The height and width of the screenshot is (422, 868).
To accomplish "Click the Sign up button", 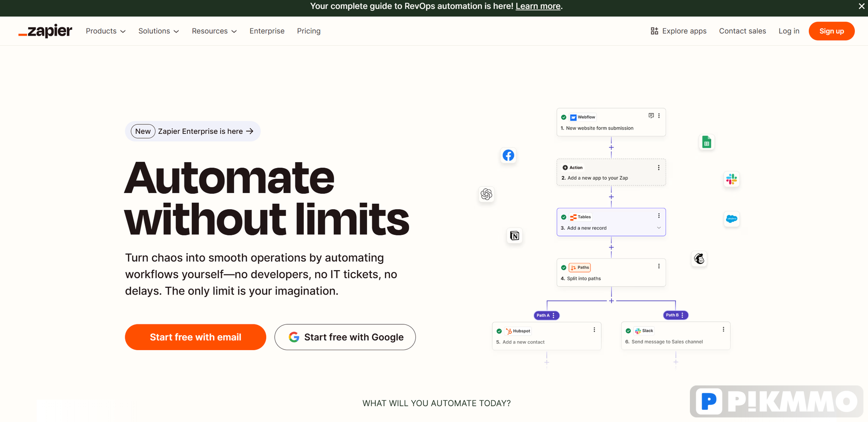I will pos(831,31).
